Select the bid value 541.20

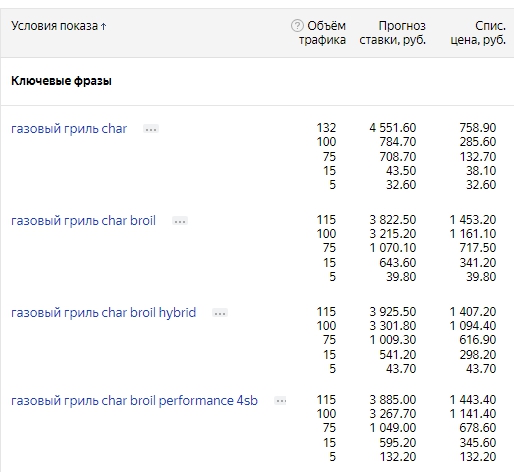click(x=398, y=355)
